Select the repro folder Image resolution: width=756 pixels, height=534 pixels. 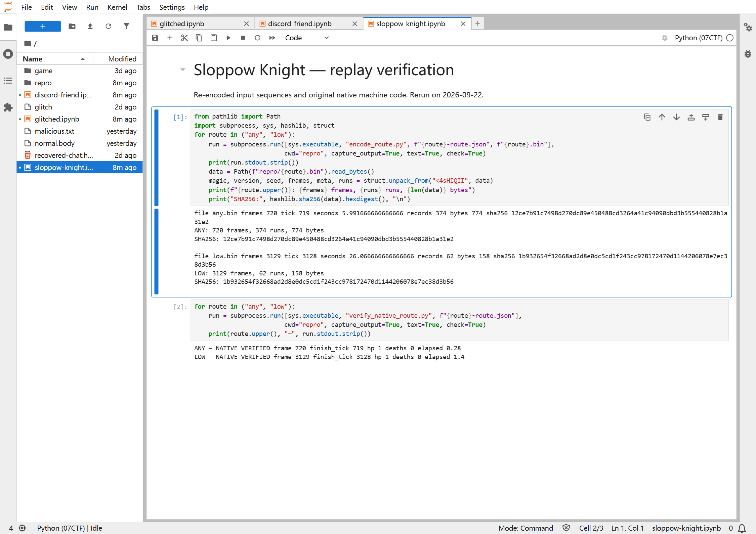coord(80,83)
